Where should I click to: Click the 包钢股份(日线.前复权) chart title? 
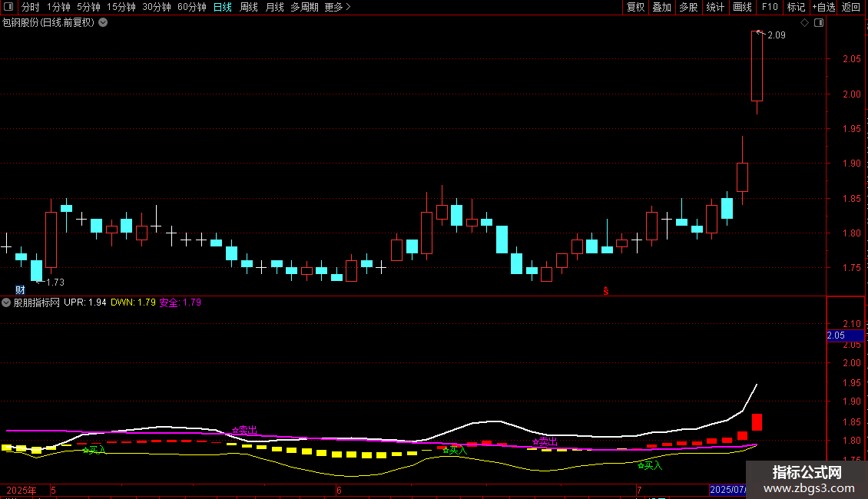[48, 23]
